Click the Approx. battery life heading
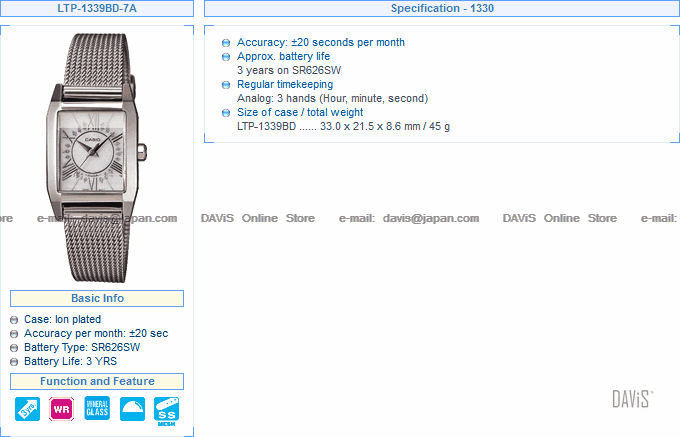680x437 pixels. click(x=283, y=56)
